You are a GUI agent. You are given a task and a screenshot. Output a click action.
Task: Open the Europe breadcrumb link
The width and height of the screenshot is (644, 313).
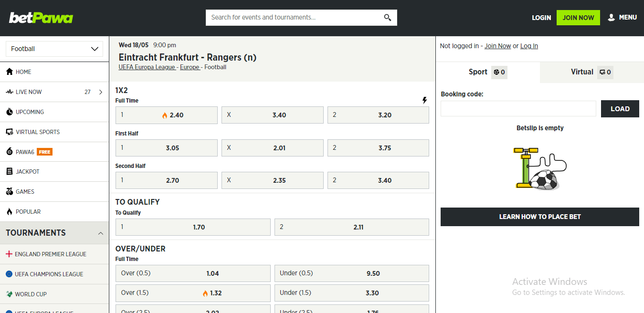(x=190, y=67)
